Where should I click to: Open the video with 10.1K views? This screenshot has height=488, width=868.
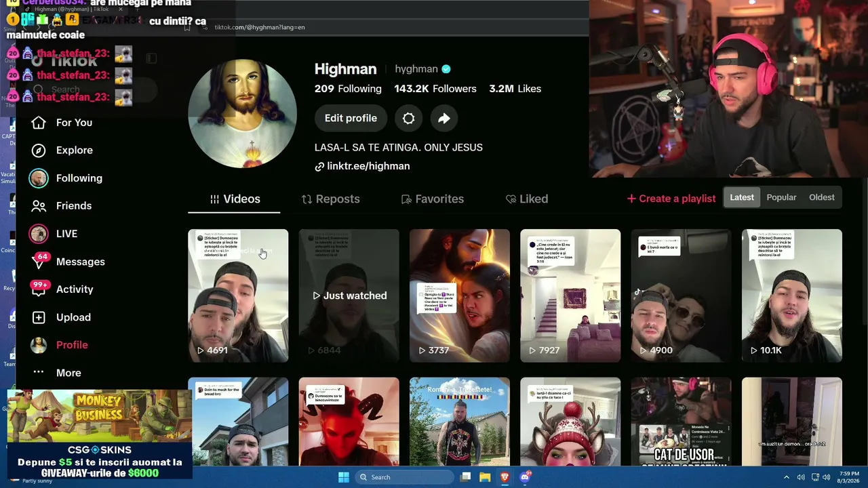click(792, 296)
